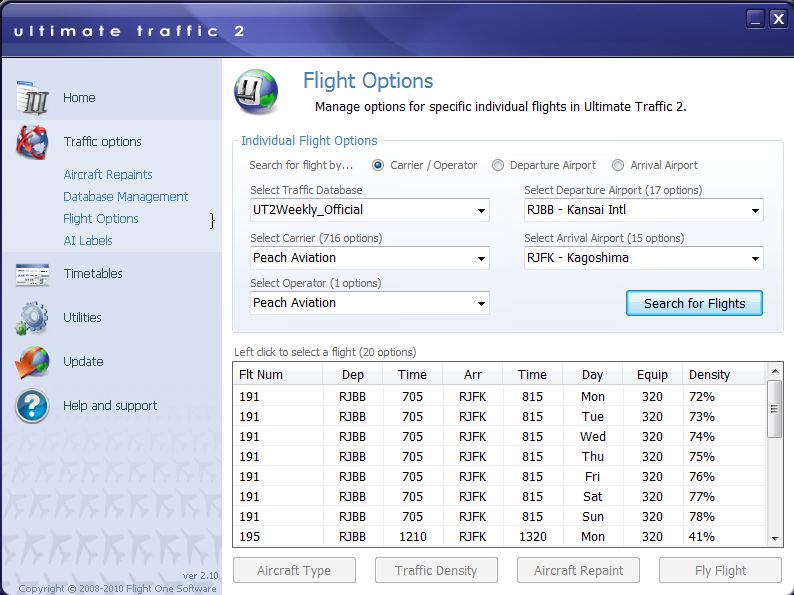794x595 pixels.
Task: Click the Help and support question icon
Action: (32, 406)
